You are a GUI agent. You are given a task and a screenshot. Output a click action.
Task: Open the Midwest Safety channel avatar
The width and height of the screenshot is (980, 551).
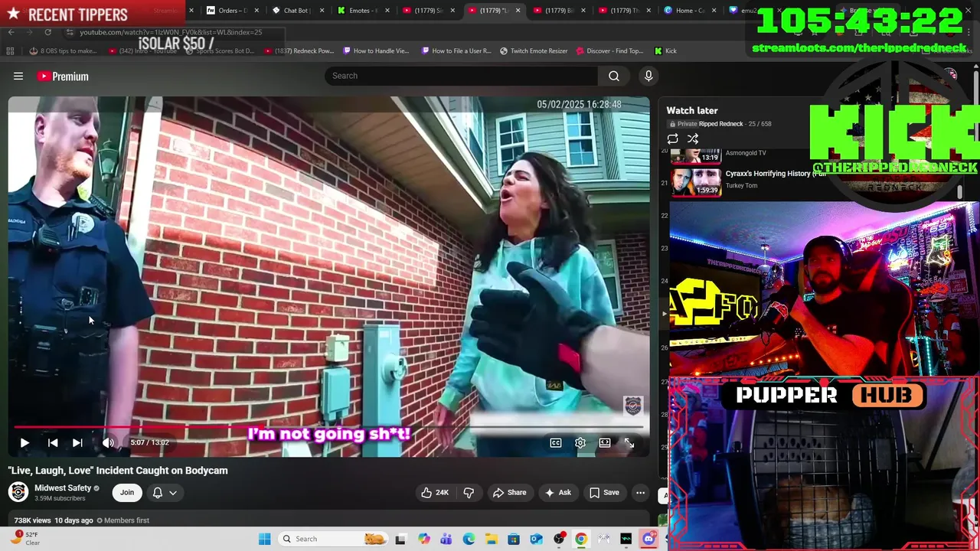pyautogui.click(x=18, y=492)
